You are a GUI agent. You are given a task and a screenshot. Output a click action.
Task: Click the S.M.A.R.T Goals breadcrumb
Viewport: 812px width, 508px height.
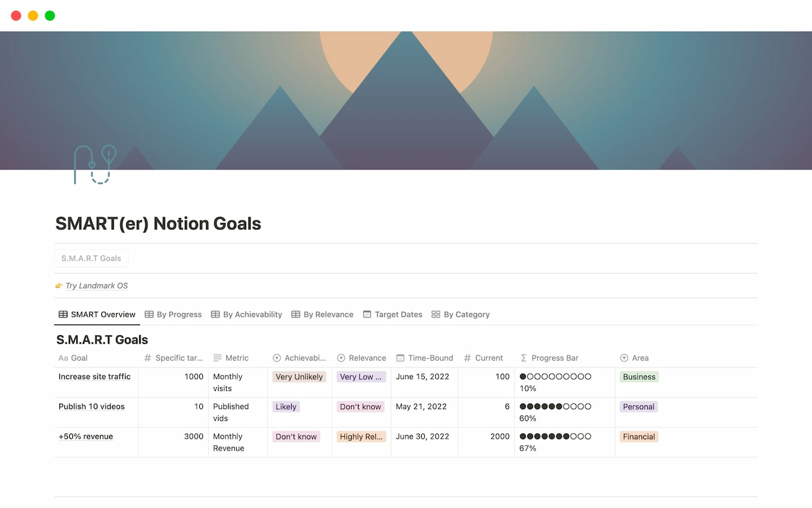click(91, 257)
